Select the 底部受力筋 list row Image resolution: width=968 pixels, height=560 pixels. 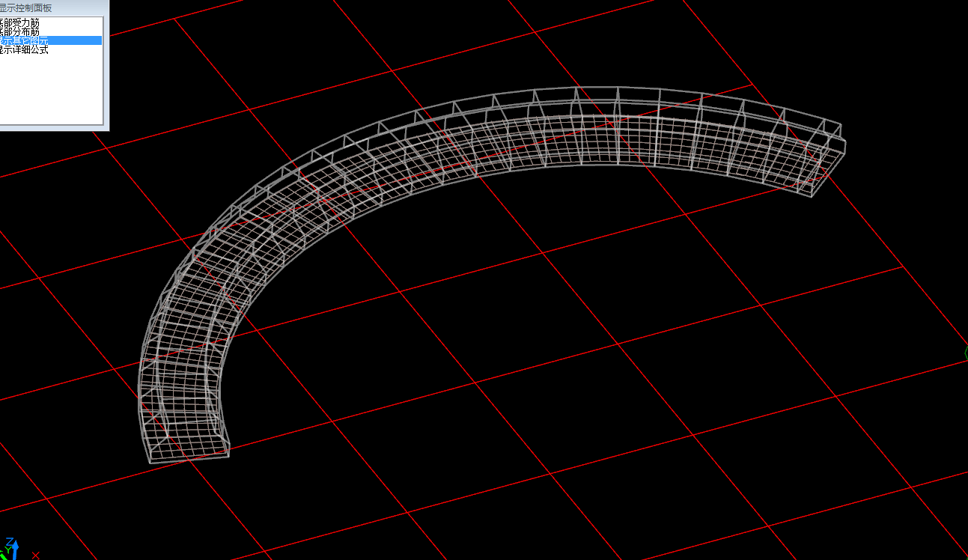click(x=50, y=23)
